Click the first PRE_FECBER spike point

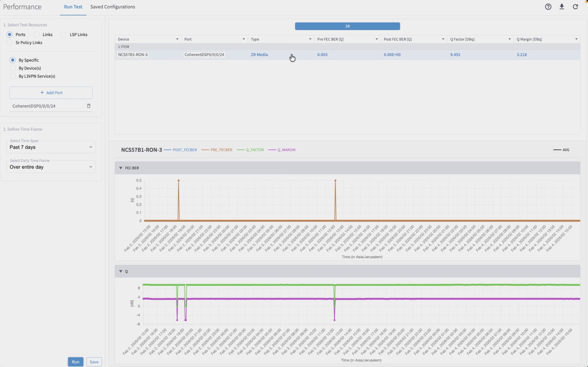[179, 180]
